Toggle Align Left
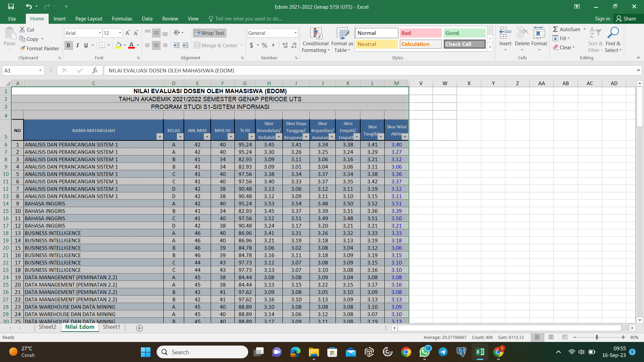This screenshot has width=644, height=362. pyautogui.click(x=148, y=45)
